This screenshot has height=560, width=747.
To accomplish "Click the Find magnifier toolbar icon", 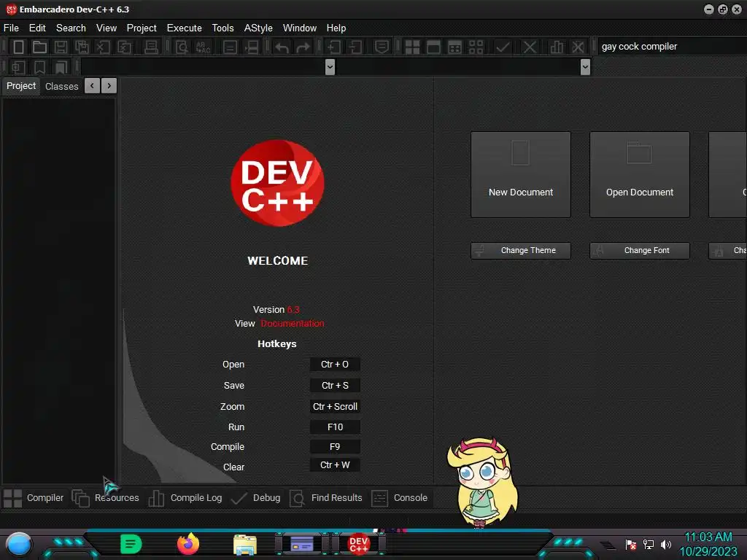I will [x=182, y=47].
